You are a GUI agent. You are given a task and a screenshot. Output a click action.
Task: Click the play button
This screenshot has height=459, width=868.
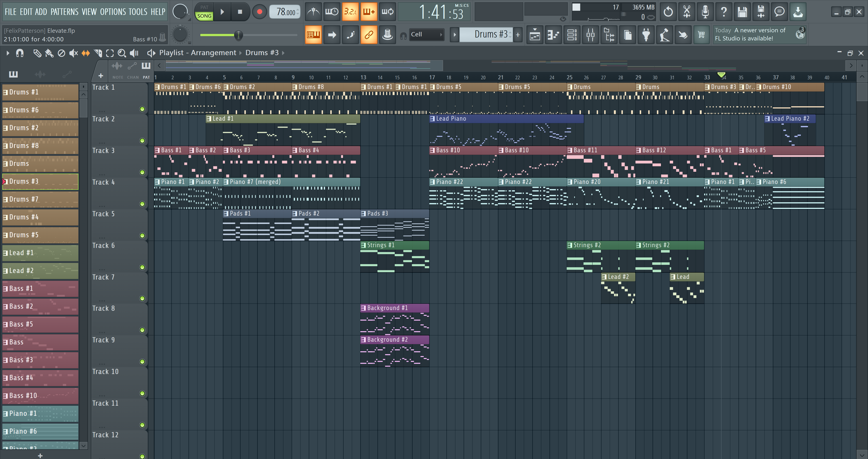[222, 12]
